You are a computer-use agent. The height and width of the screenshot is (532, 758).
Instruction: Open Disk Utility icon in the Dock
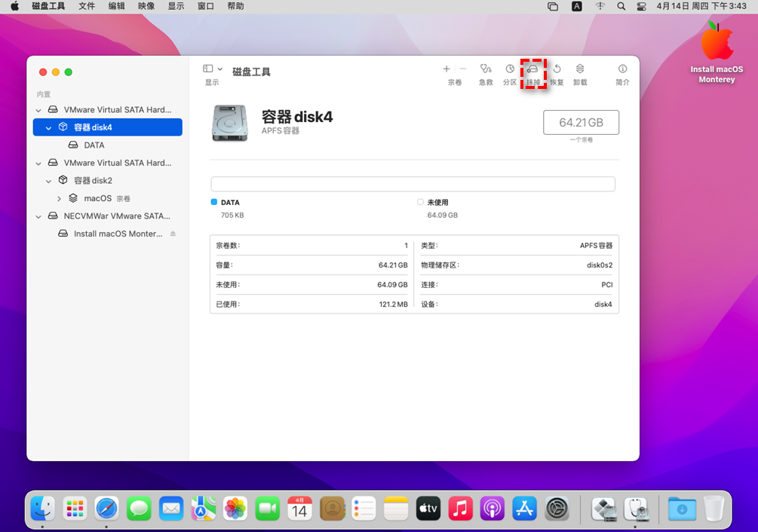(x=637, y=509)
